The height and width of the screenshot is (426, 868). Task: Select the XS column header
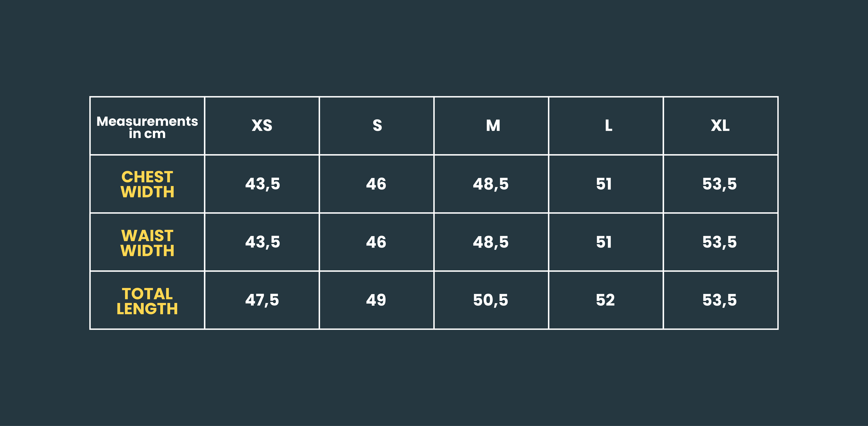tap(262, 125)
